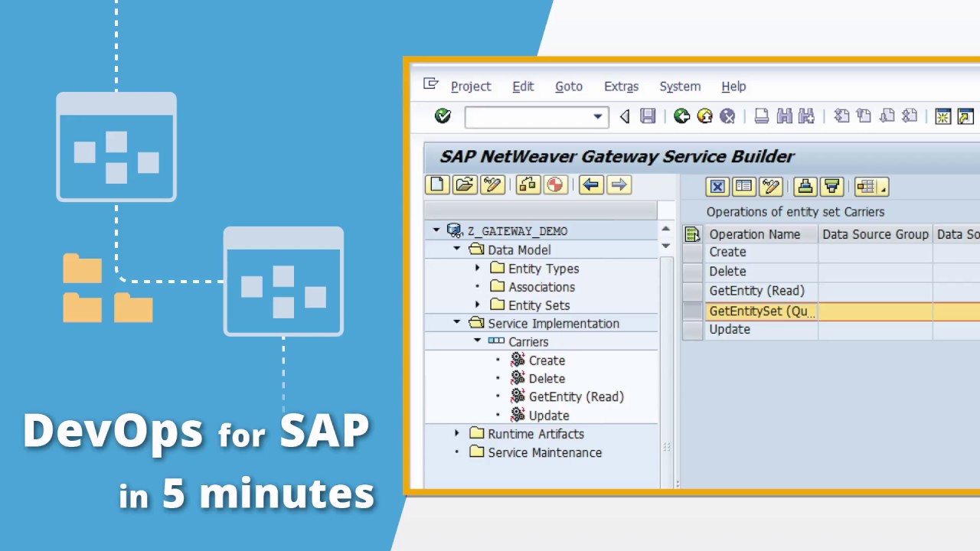This screenshot has width=980, height=551.
Task: Click the Find Next binoculars icon
Action: click(806, 116)
